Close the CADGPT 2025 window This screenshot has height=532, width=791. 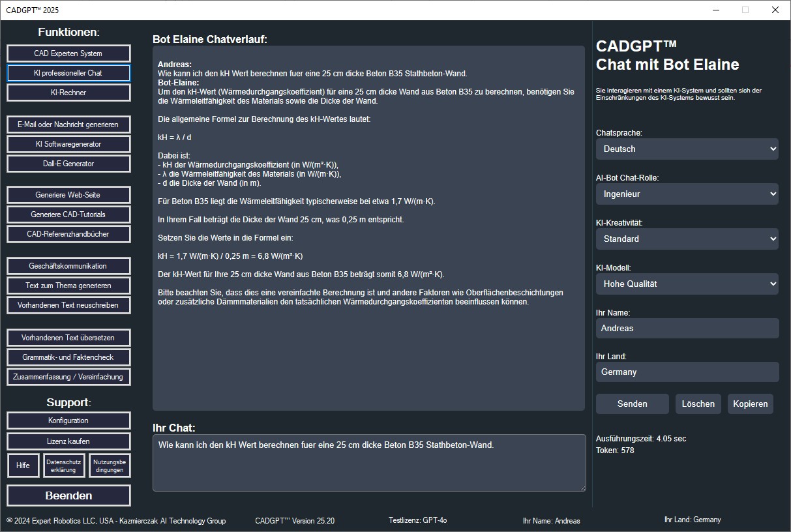(775, 10)
